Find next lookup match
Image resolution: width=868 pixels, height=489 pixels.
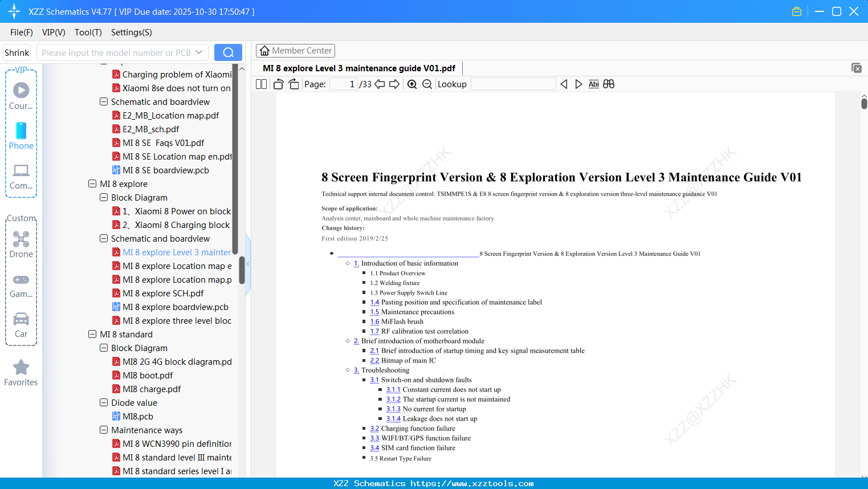(578, 84)
